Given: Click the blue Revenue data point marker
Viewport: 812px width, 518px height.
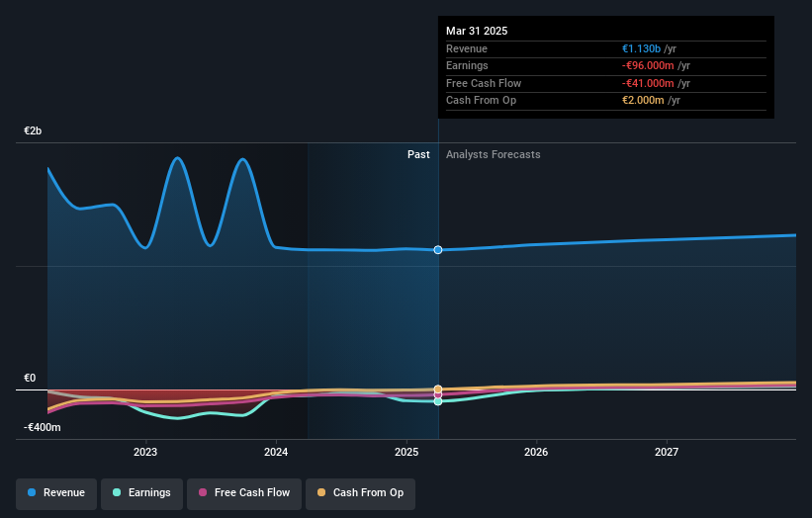Looking at the screenshot, I should point(438,250).
